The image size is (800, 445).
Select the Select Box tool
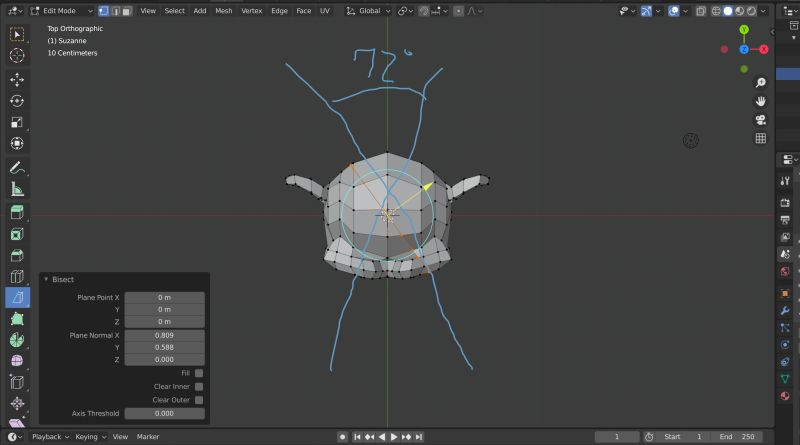point(17,34)
